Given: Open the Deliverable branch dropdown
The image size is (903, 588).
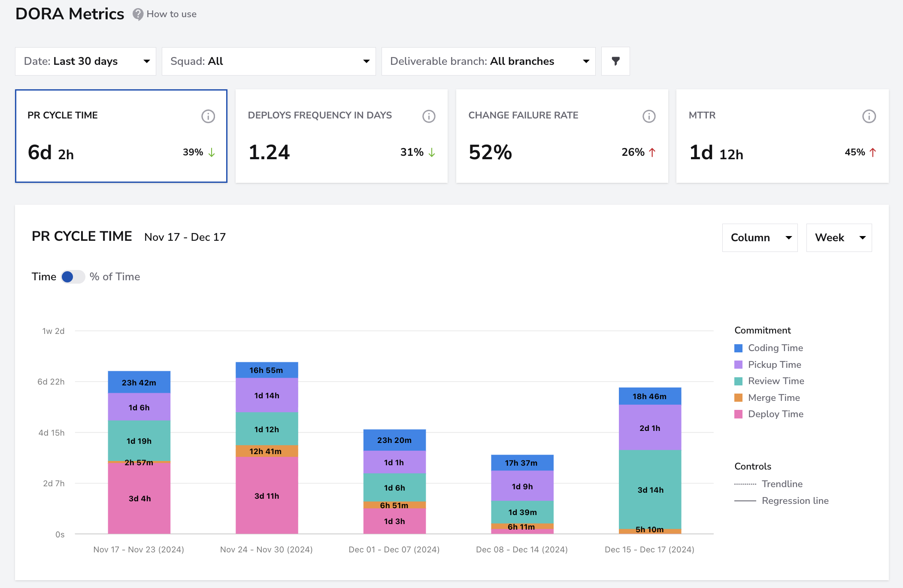Looking at the screenshot, I should [x=488, y=61].
